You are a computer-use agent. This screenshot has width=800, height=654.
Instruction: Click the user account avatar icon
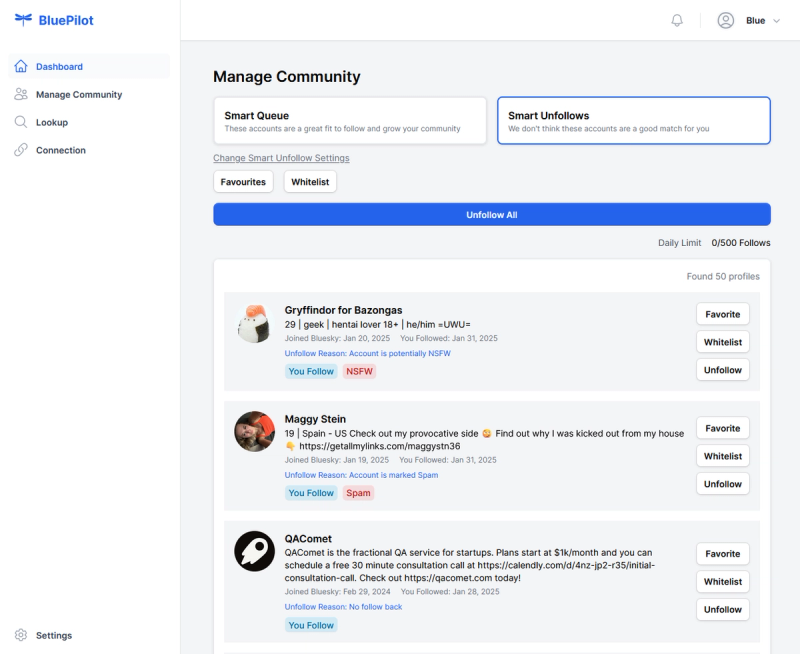(726, 20)
